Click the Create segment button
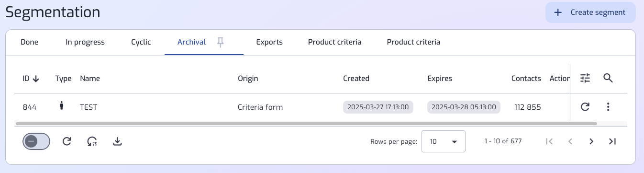Viewport: 644px width, 173px height. point(590,12)
